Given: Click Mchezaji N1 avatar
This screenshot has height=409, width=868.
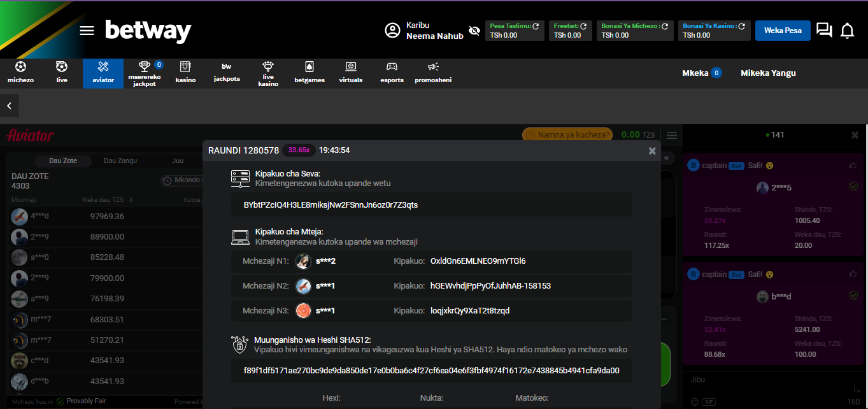Looking at the screenshot, I should pyautogui.click(x=304, y=261).
